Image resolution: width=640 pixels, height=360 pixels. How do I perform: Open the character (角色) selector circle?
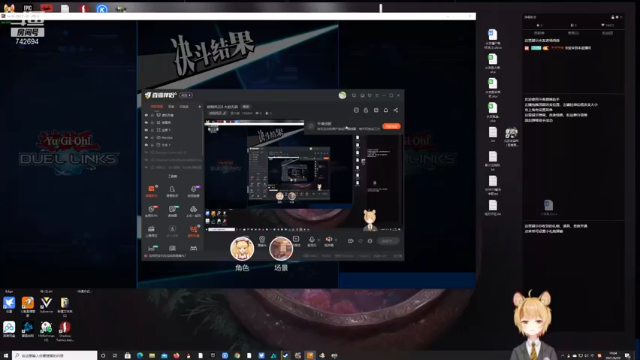tap(242, 249)
